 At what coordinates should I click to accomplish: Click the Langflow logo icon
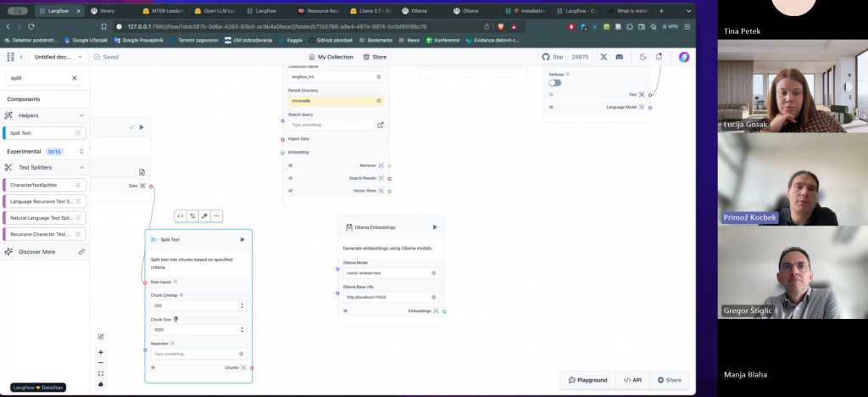(10, 57)
